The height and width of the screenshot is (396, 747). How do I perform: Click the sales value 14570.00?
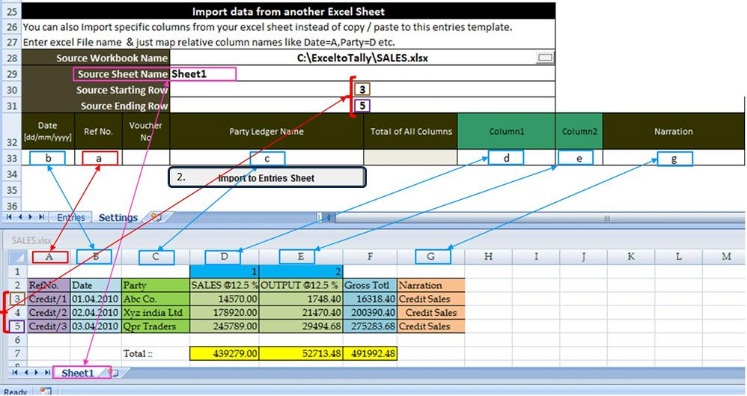(224, 299)
